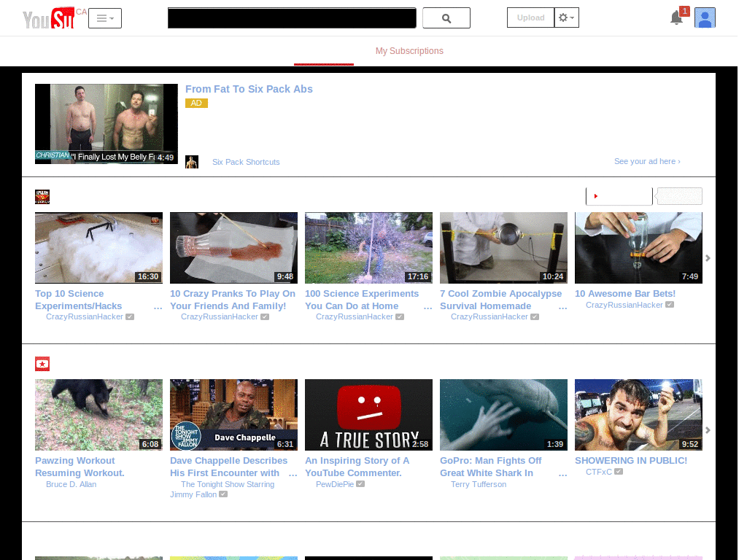Viewport: 747px width, 560px height.
Task: Open PewDiePie channel link
Action: pos(335,484)
